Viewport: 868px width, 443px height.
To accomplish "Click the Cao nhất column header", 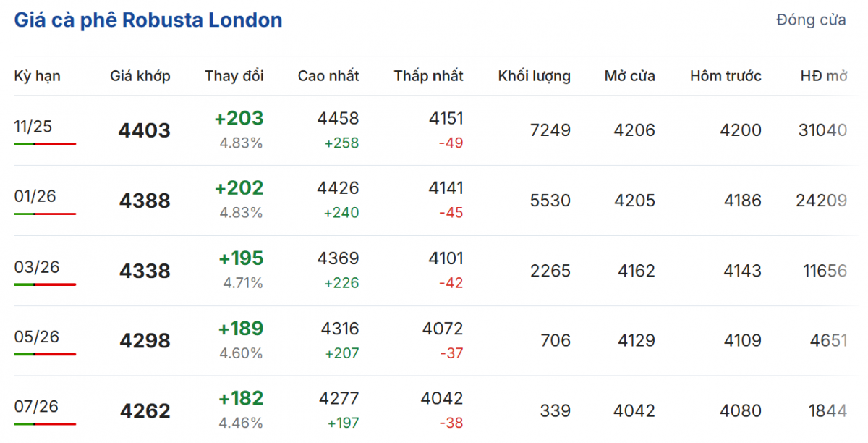I will pos(328,76).
